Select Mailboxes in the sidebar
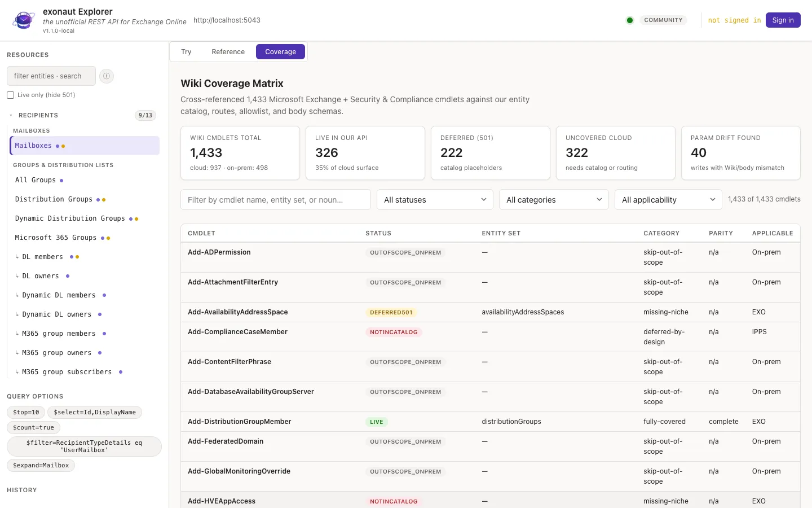Screen dimensions: 812x508 (x=85, y=146)
